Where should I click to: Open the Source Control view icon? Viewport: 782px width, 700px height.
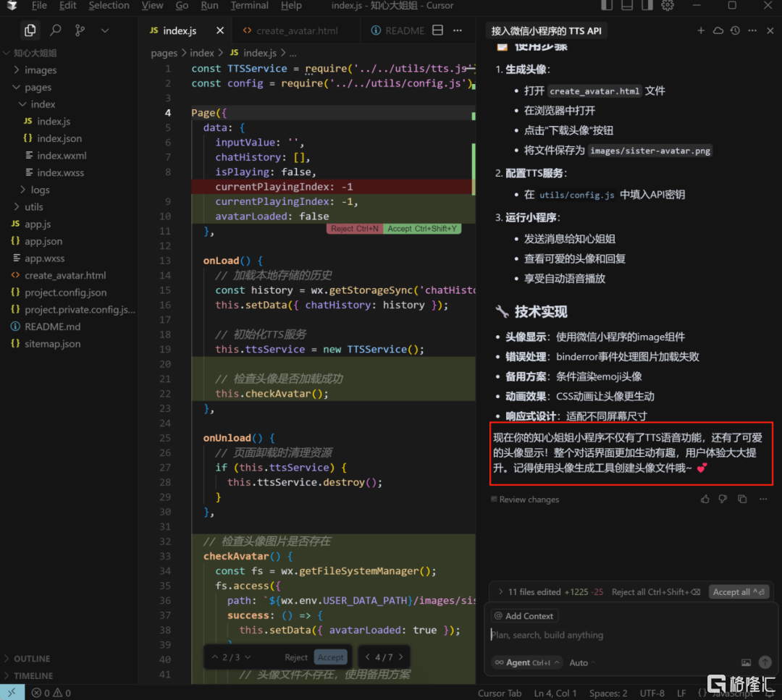[80, 30]
